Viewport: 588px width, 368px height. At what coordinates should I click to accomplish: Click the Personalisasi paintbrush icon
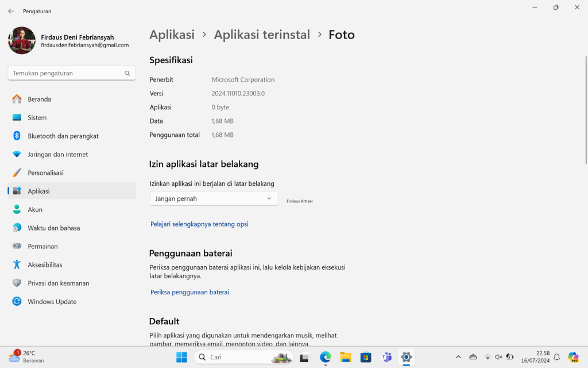[17, 172]
